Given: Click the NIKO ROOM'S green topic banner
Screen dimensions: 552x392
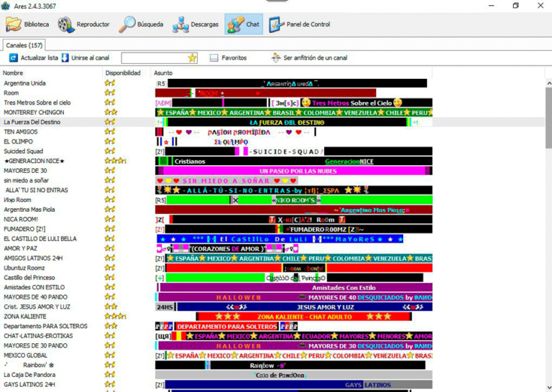Looking at the screenshot, I should point(293,200).
